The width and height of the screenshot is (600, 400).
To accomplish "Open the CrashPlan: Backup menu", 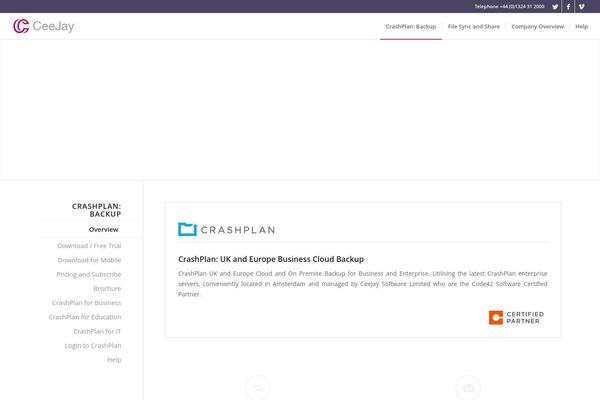I will coord(411,26).
